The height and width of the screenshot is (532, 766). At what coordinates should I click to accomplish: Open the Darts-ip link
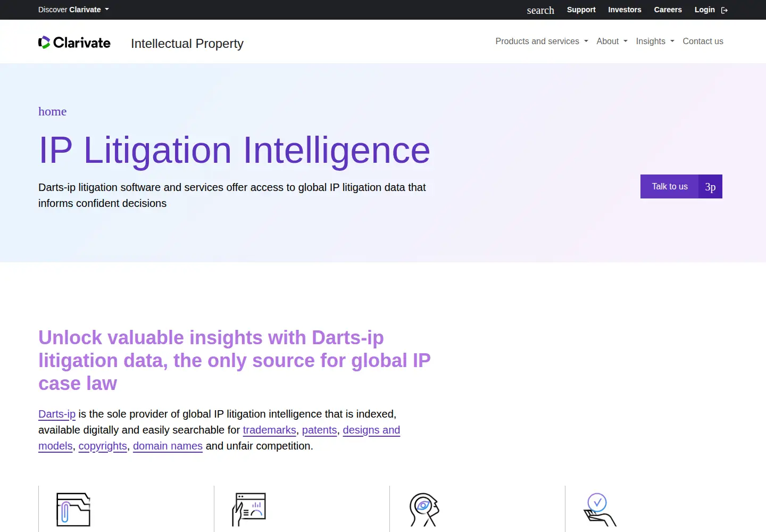point(57,414)
